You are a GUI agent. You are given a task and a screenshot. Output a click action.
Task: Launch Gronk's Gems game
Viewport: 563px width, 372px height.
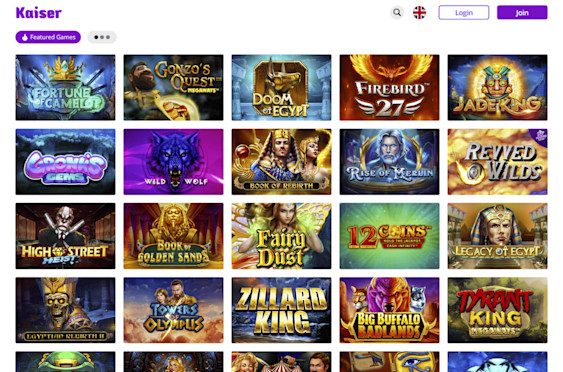pos(65,162)
